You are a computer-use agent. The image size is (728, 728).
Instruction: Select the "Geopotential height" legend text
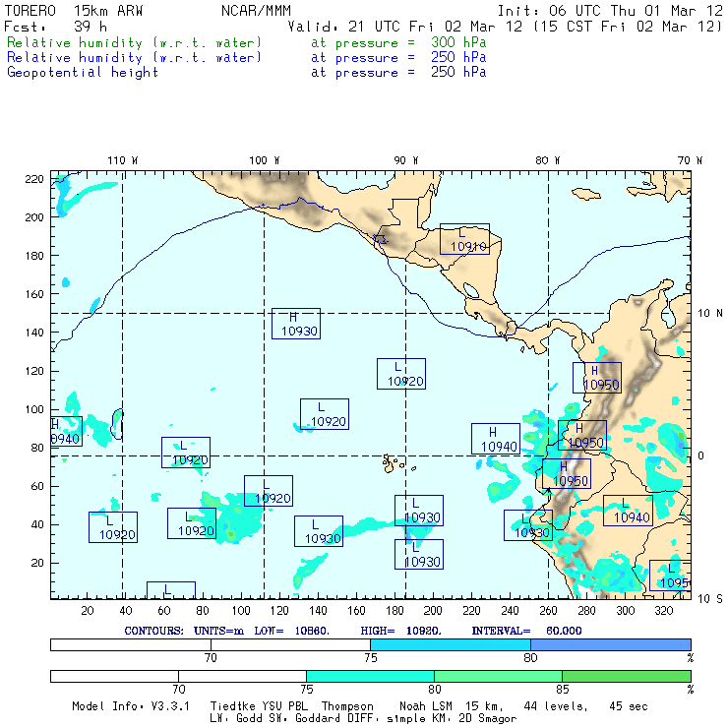coord(83,73)
